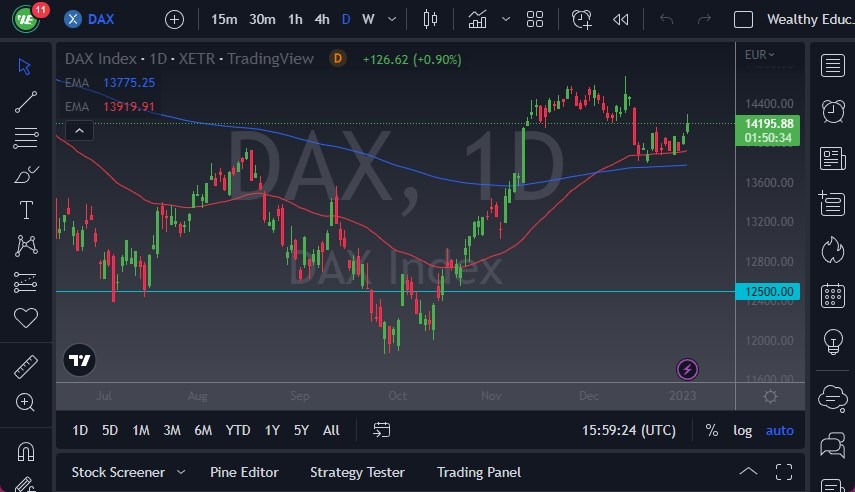
Task: Set the date range to 1D
Action: [x=80, y=430]
